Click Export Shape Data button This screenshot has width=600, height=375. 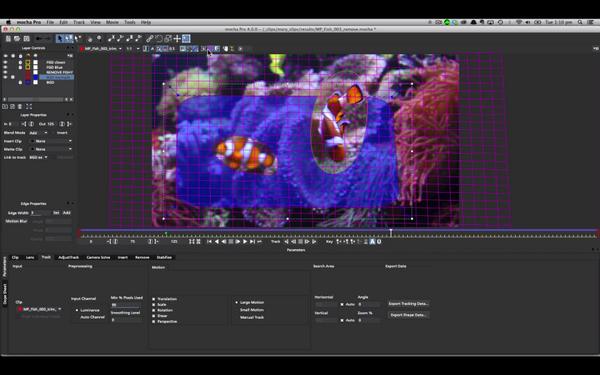[x=408, y=315]
